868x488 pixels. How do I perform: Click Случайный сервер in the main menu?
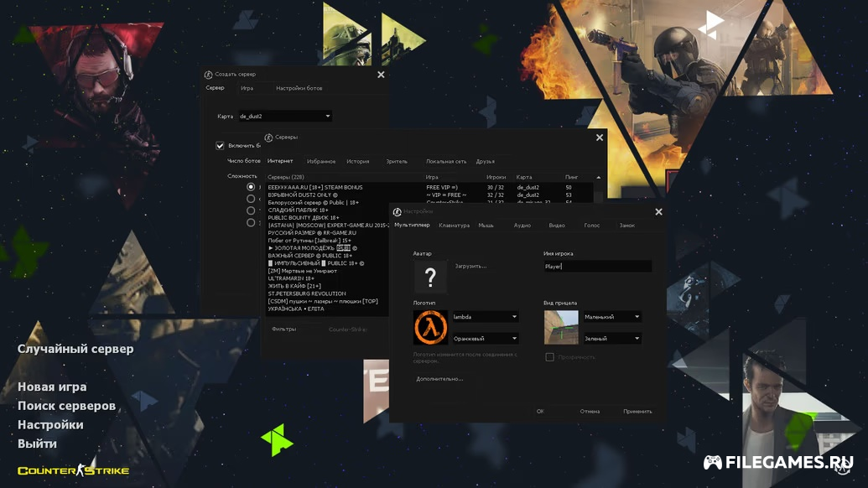click(x=75, y=349)
